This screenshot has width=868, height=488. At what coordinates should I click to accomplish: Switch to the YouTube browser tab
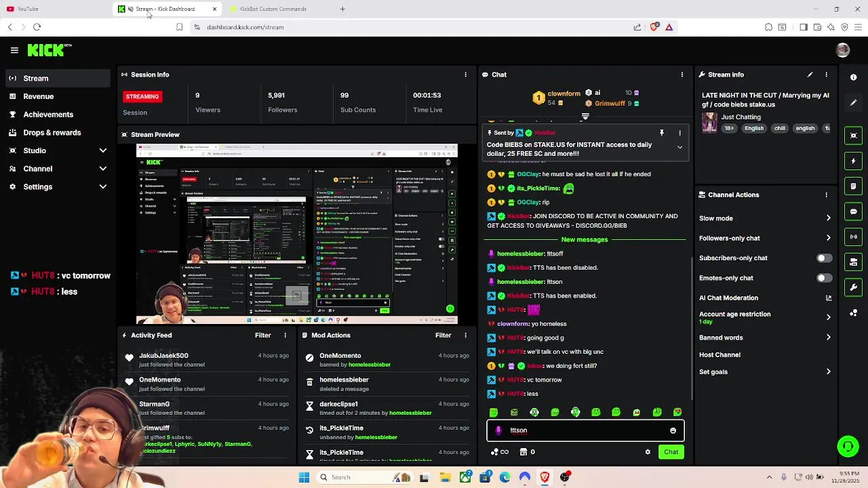coord(54,9)
